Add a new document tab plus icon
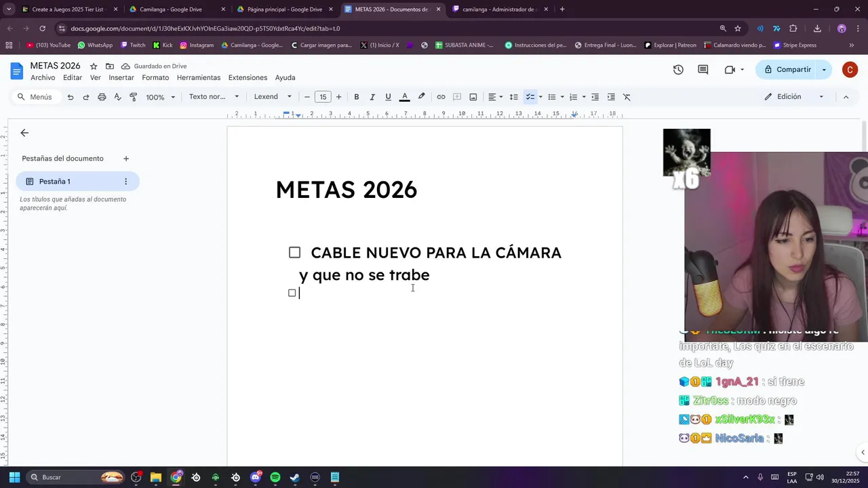868x488 pixels. pos(126,159)
